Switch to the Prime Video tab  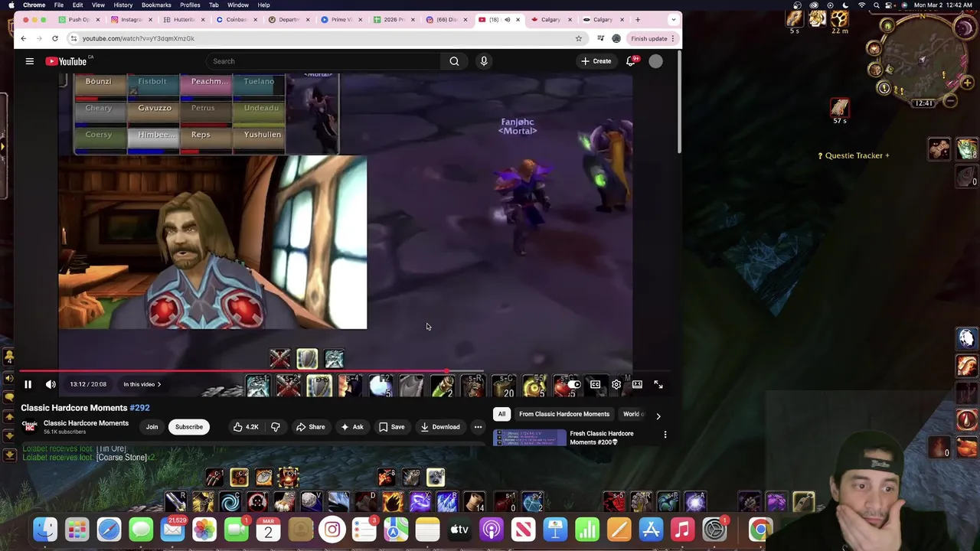click(x=341, y=19)
